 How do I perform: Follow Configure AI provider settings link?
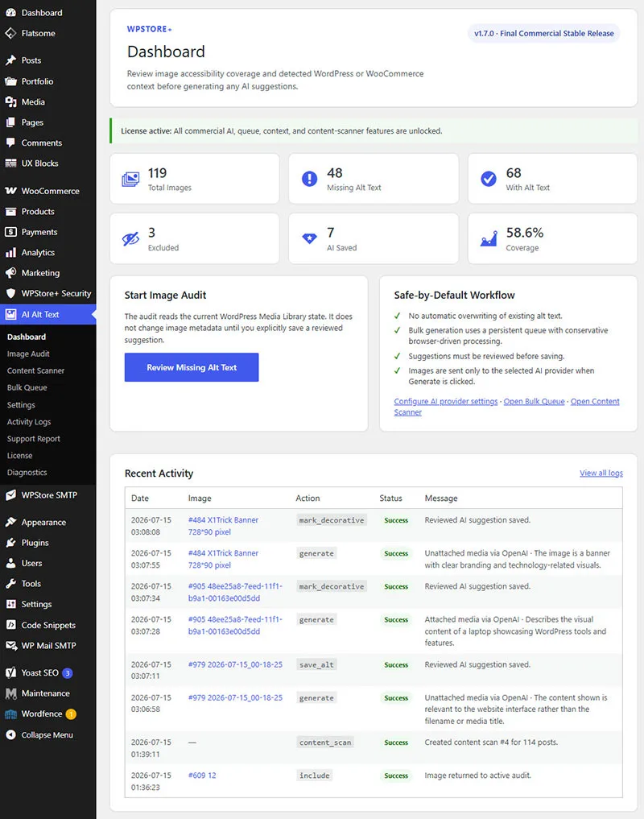click(x=445, y=401)
